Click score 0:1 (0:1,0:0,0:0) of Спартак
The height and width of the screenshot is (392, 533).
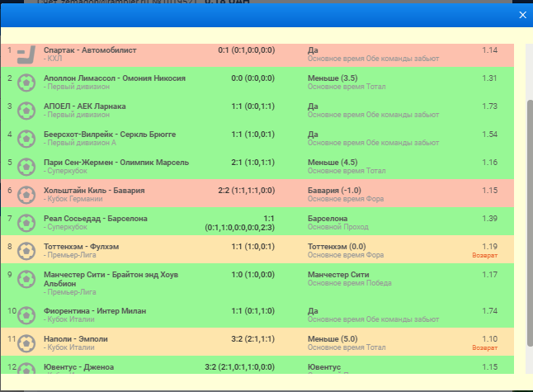[x=247, y=50]
